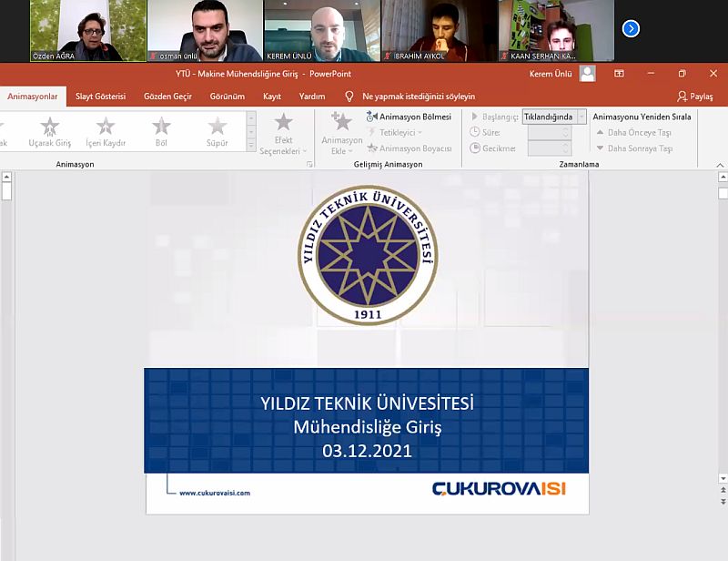This screenshot has height=561, width=728.
Task: Select KAAN SERHAN's video thumbnail
Action: [x=557, y=31]
